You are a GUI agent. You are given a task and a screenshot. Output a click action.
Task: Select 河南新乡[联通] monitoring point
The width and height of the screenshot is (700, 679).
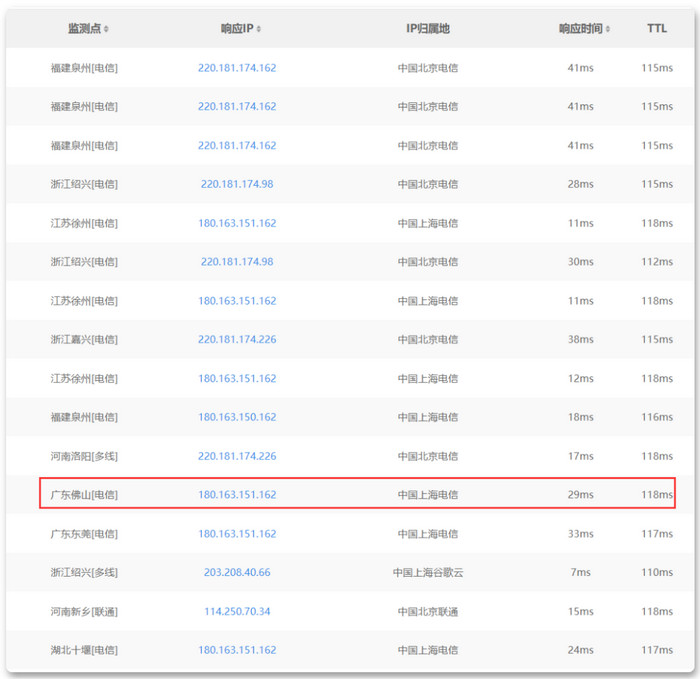click(84, 611)
